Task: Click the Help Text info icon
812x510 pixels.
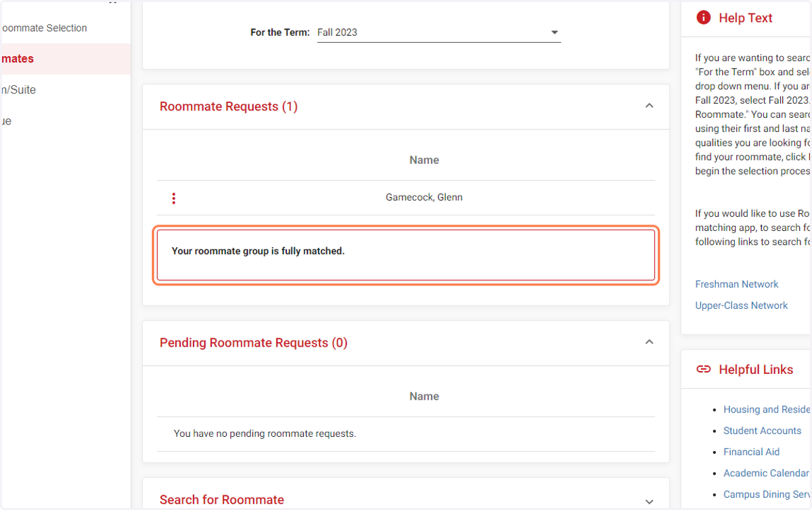Action: pos(704,18)
